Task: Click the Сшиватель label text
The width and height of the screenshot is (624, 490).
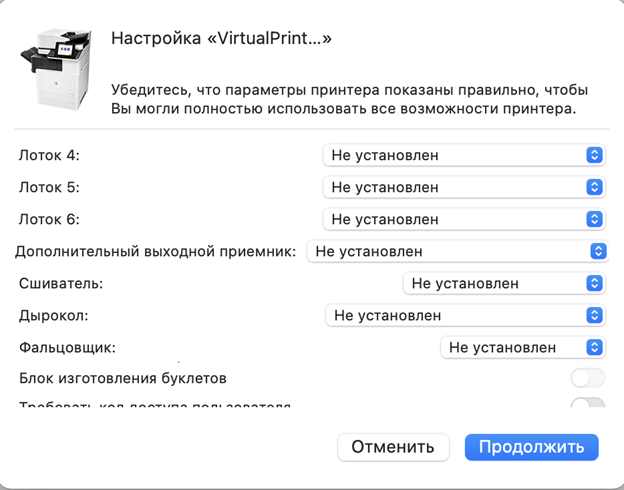Action: (61, 283)
